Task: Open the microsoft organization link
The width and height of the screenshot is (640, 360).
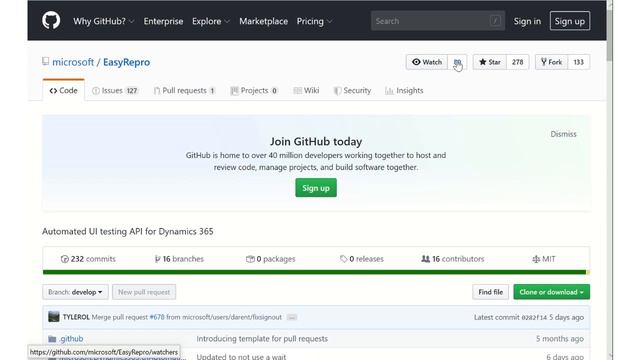Action: 73,62
